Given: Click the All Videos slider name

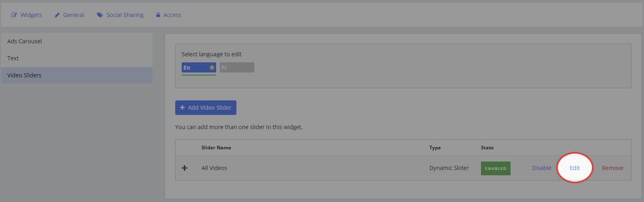Looking at the screenshot, I should (214, 168).
